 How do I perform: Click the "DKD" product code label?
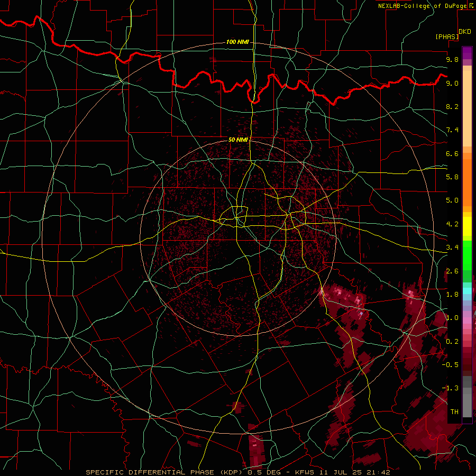[x=464, y=32]
